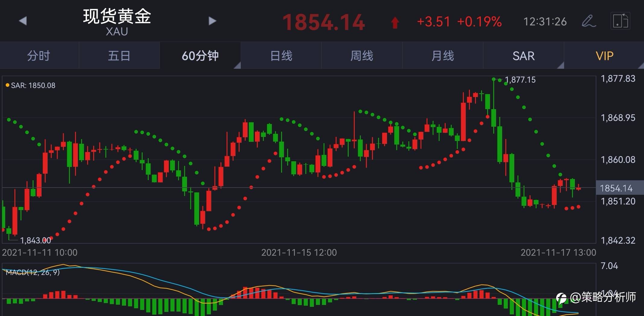The height and width of the screenshot is (316, 644).
Task: Click the red up-arrow price indicator
Action: point(395,23)
